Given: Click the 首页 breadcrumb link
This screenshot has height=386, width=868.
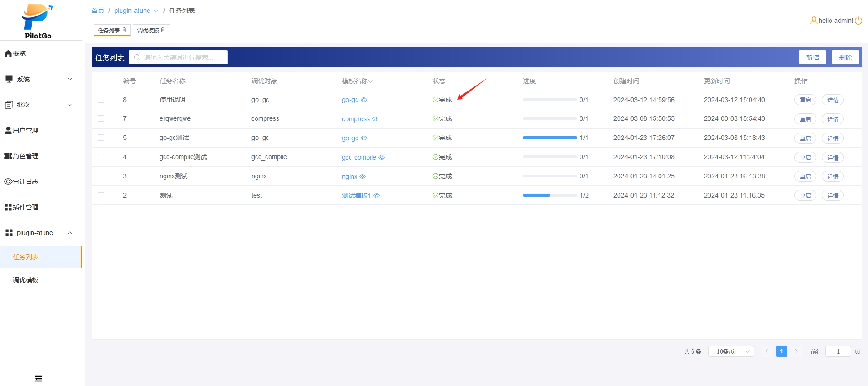Looking at the screenshot, I should 98,11.
